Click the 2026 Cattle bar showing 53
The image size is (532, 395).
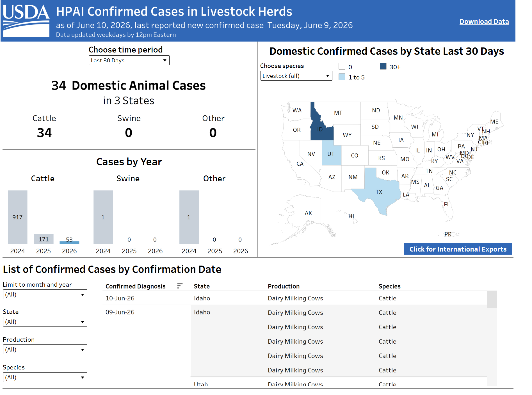[69, 243]
